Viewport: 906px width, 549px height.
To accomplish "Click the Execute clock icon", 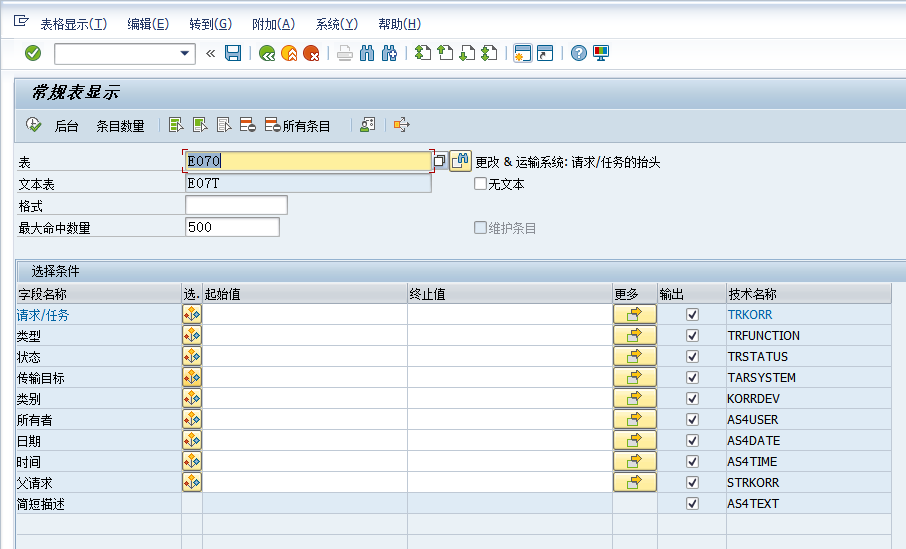I will point(34,125).
